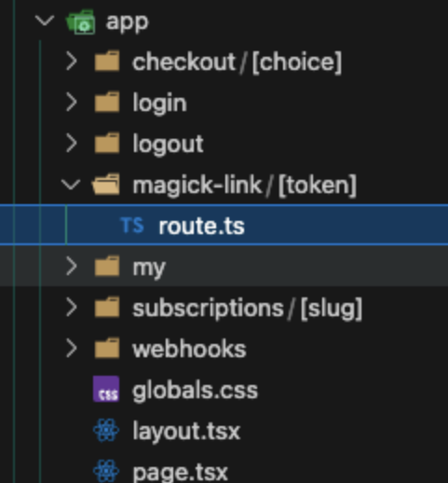Expand the subscriptions/[slug] chevron
The image size is (448, 483).
point(72,307)
